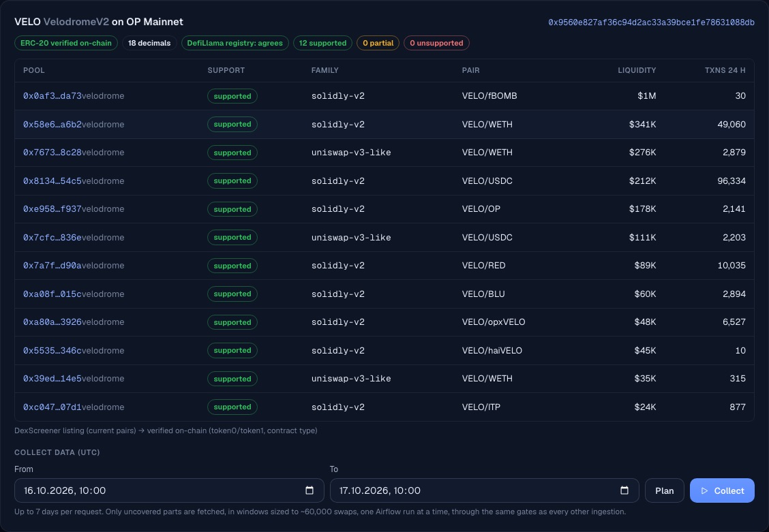The width and height of the screenshot is (769, 532).
Task: Select the VELO/BLU pair cell
Action: (x=483, y=294)
